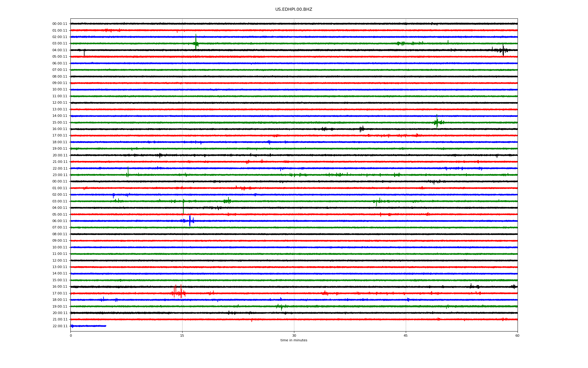Viewport: 588px width, 368px height.
Task: Click the x-axis tick label 15
Action: coord(182,335)
